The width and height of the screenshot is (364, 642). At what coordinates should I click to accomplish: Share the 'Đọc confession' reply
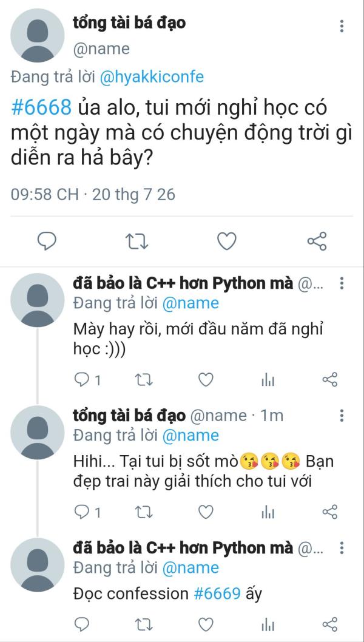[329, 624]
